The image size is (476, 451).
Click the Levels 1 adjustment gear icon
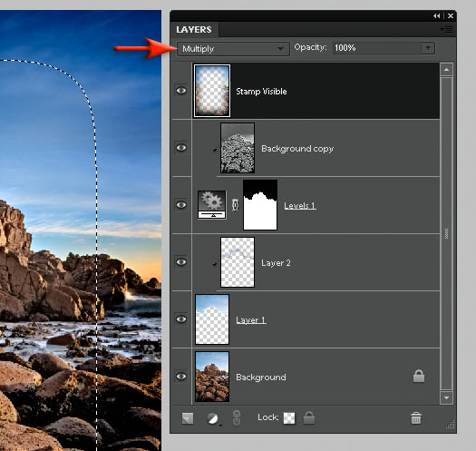point(211,204)
